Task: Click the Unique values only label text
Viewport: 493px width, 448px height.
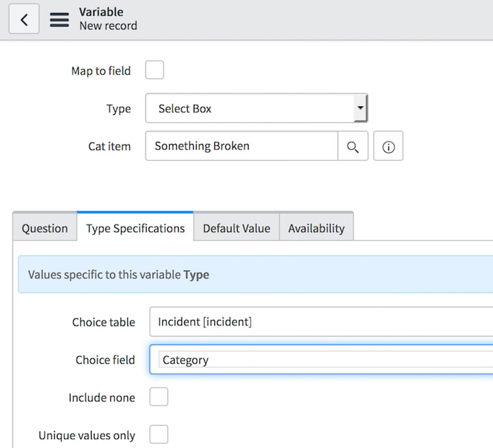Action: [87, 435]
